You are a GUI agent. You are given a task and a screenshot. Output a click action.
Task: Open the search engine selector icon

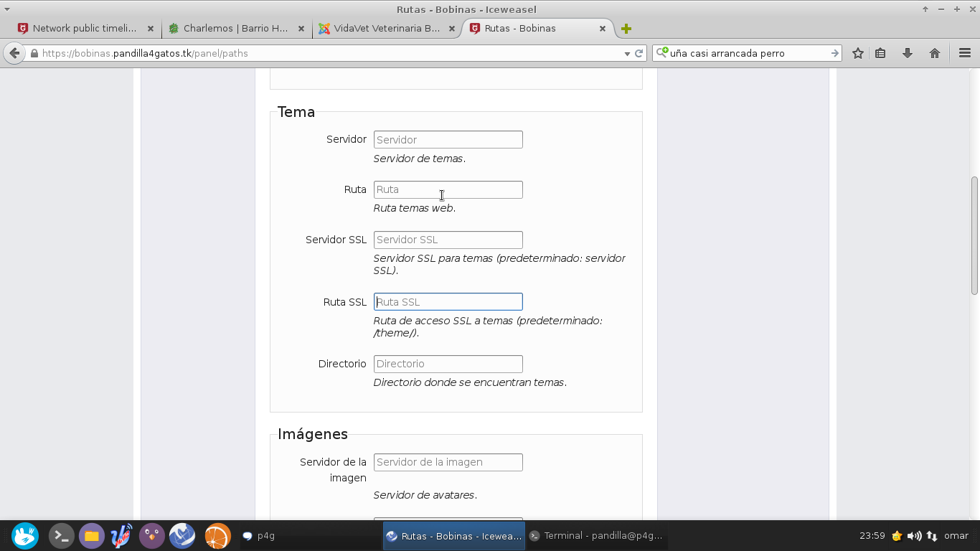662,52
